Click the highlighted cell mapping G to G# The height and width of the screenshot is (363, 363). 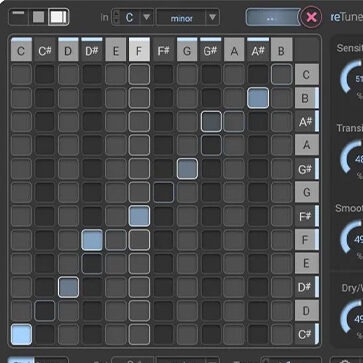(x=187, y=169)
